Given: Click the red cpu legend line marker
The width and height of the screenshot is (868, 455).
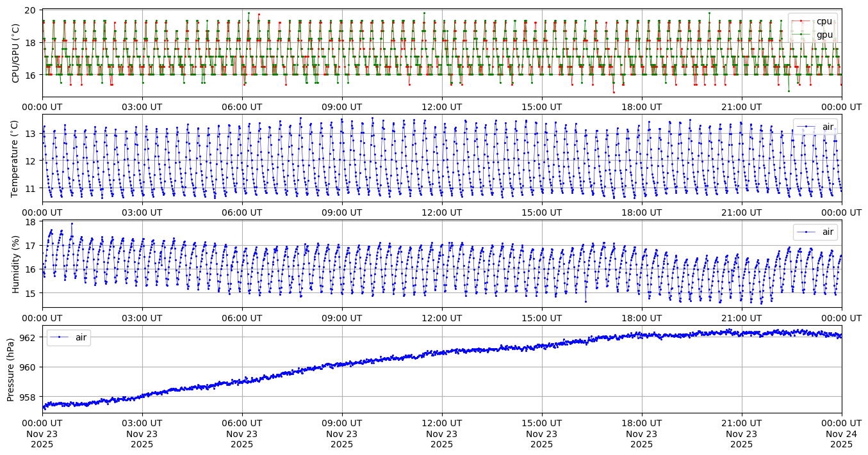Looking at the screenshot, I should click(x=801, y=21).
